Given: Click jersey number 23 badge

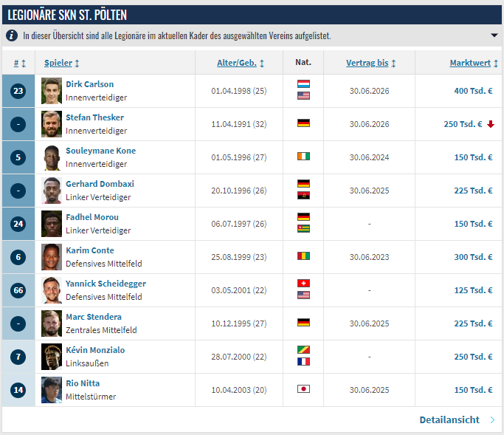Looking at the screenshot, I should pyautogui.click(x=18, y=91).
